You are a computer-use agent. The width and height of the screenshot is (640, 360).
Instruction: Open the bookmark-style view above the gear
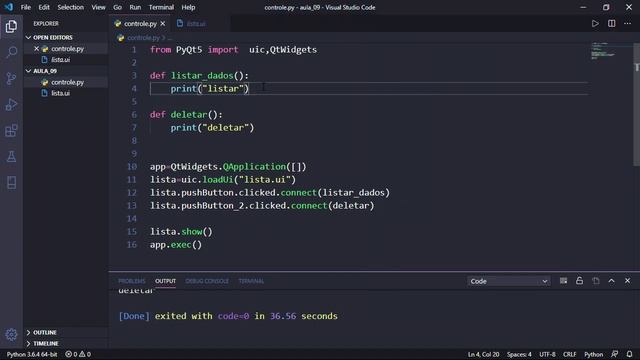coord(11,182)
